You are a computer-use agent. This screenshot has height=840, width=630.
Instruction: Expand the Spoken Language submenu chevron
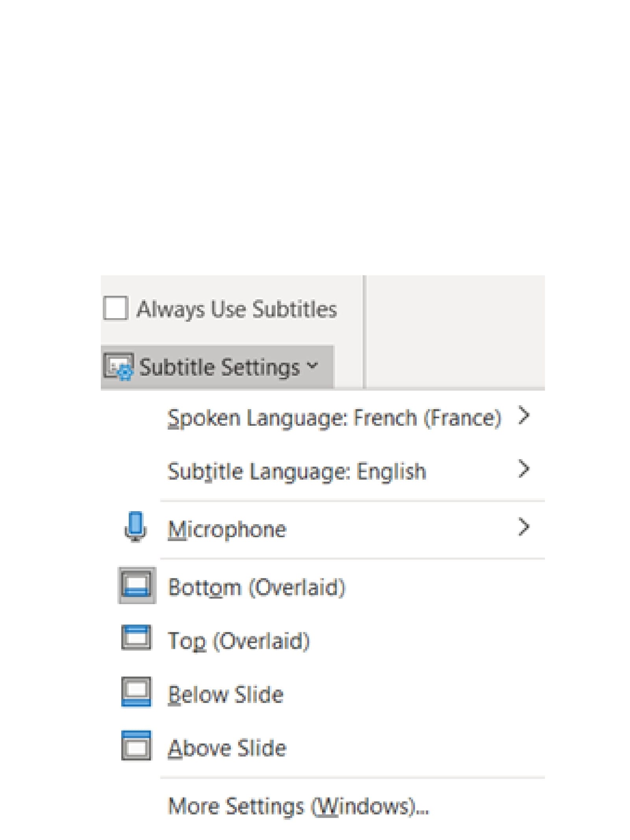click(x=524, y=415)
